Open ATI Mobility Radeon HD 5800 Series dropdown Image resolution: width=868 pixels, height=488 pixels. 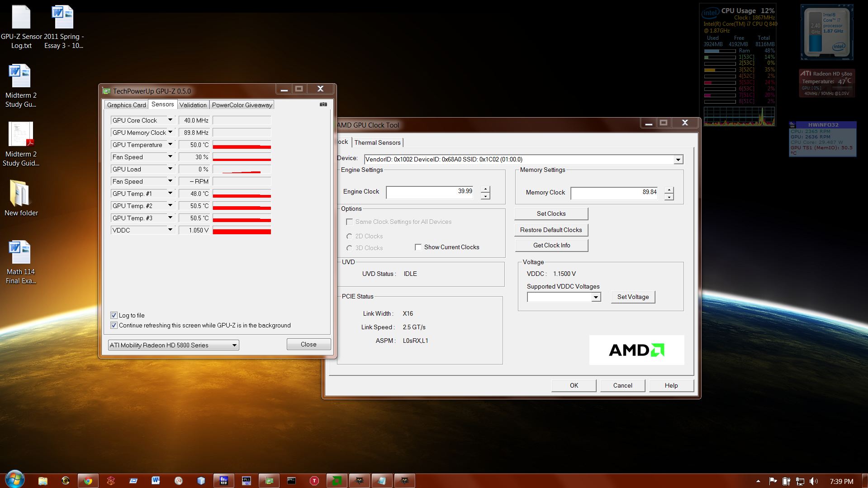174,345
